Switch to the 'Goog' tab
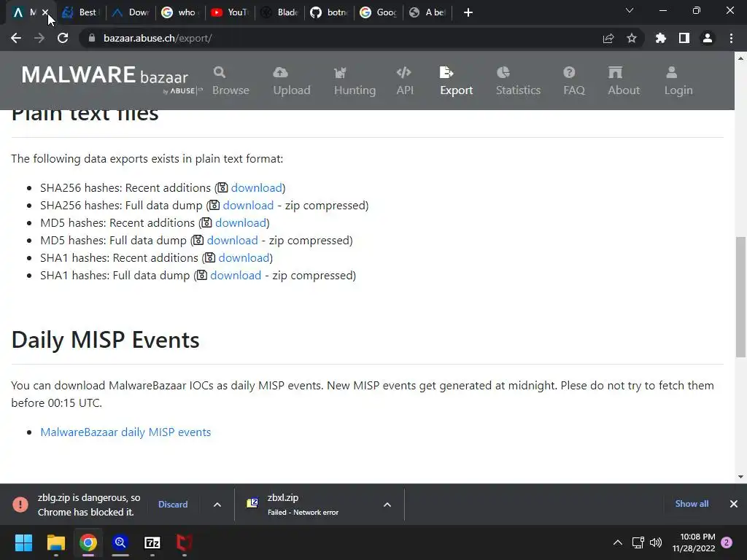 point(379,12)
